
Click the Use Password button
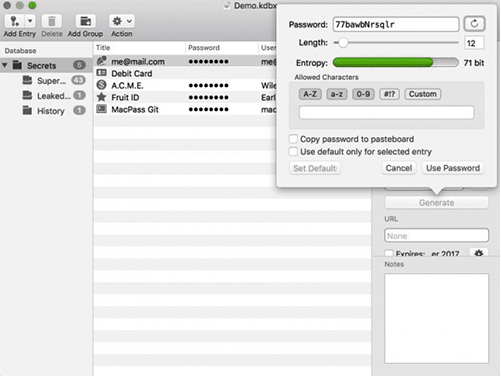(x=453, y=168)
